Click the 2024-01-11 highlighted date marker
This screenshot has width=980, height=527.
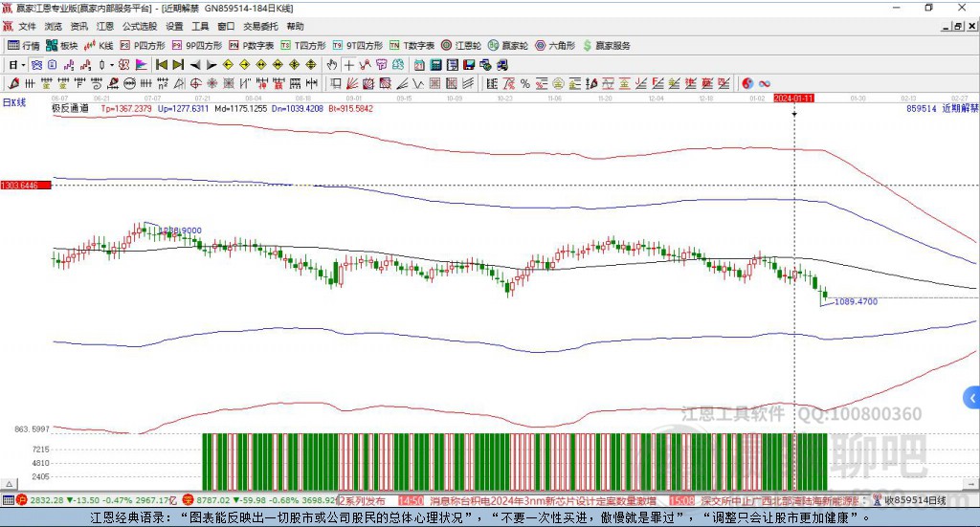(x=793, y=98)
